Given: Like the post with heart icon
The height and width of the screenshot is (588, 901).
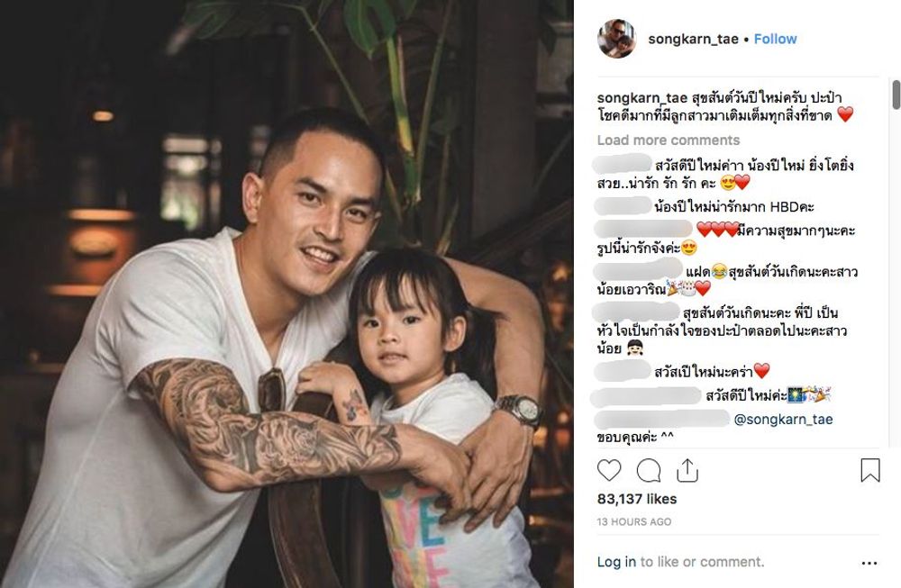Looking at the screenshot, I should coord(609,470).
